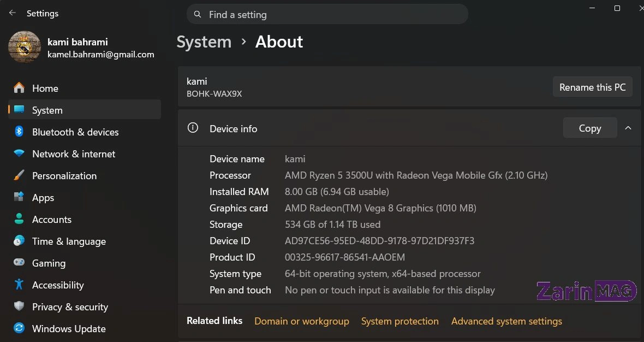
Task: Focus the Find a setting search box
Action: point(327,14)
